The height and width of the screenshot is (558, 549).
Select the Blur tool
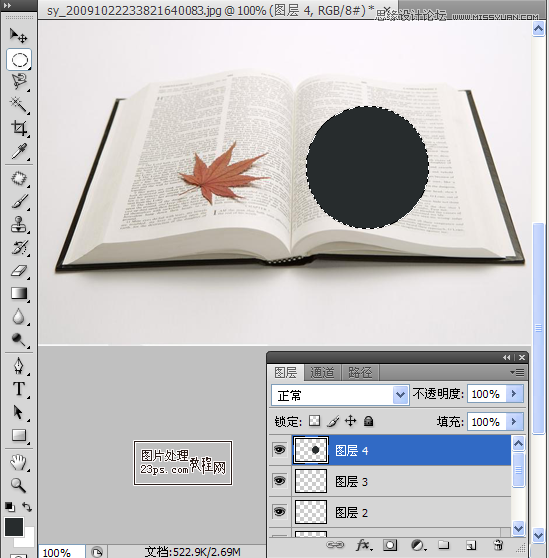coord(19,316)
